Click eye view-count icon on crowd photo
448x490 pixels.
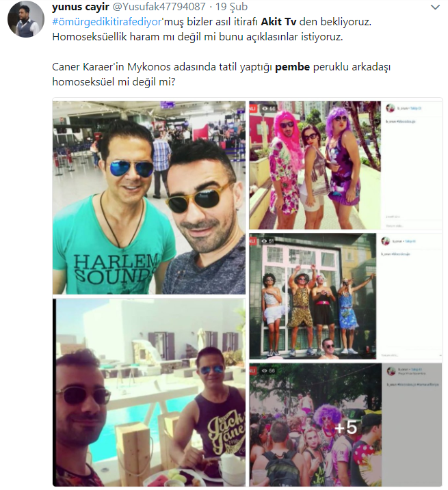coord(265,370)
